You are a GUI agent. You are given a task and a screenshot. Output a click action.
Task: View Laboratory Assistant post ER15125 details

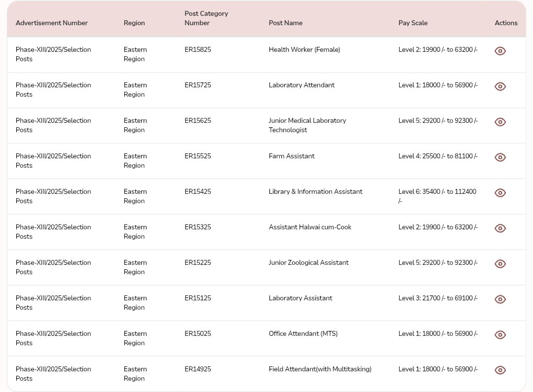point(500,299)
